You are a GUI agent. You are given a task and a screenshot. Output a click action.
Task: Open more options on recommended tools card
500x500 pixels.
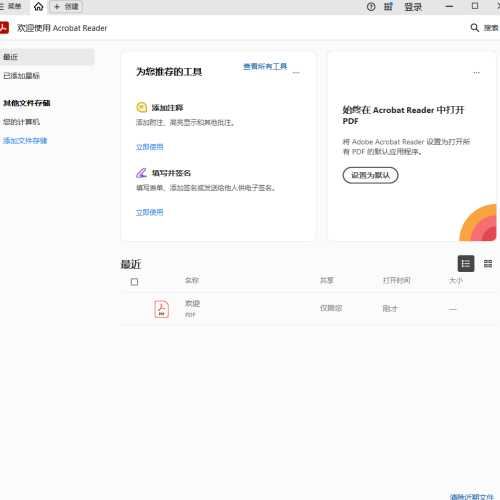296,73
